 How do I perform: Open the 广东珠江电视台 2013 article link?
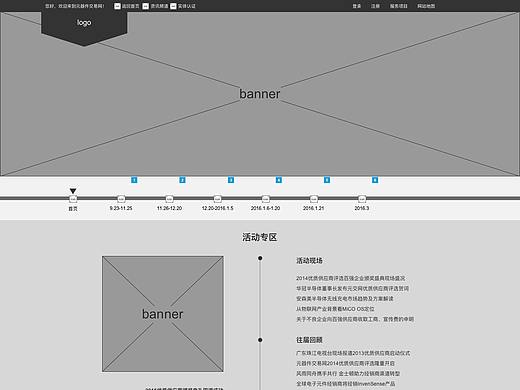(353, 353)
